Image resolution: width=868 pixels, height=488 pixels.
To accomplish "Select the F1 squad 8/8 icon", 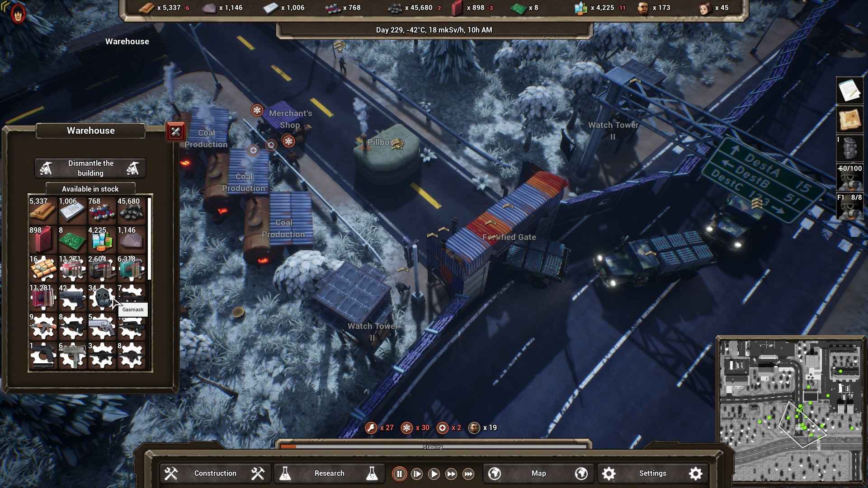I will tap(849, 206).
